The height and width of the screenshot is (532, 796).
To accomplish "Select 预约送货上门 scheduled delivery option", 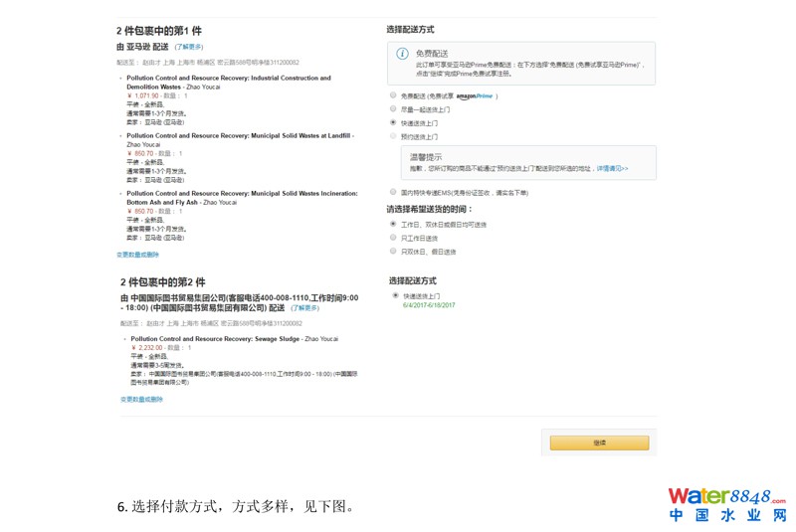I will (393, 136).
